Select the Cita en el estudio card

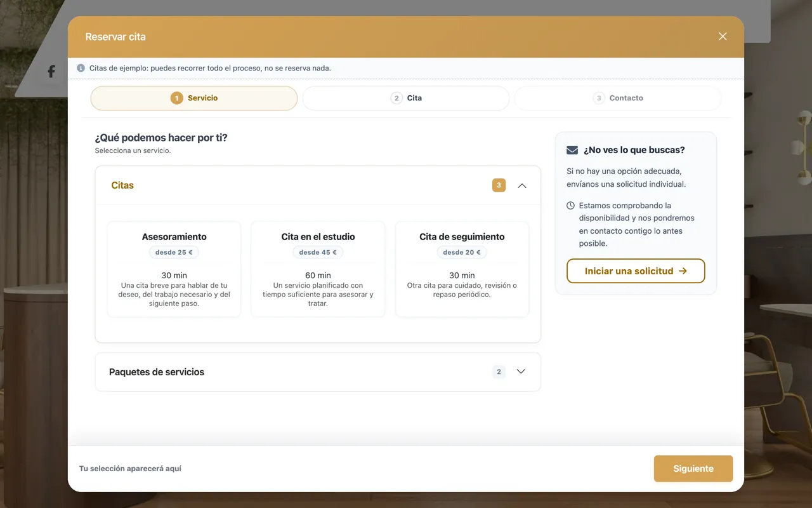click(x=318, y=269)
